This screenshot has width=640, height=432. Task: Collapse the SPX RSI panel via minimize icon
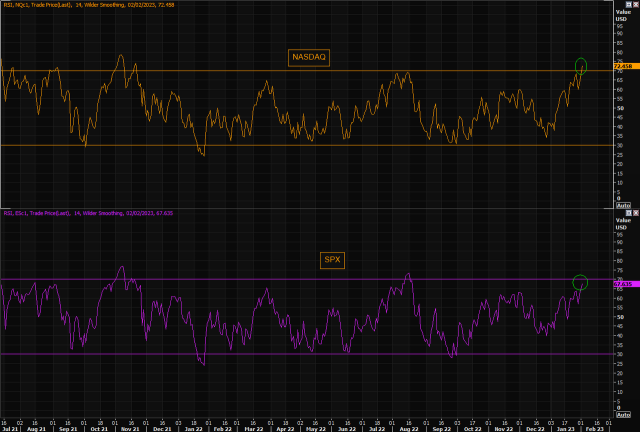coord(629,213)
